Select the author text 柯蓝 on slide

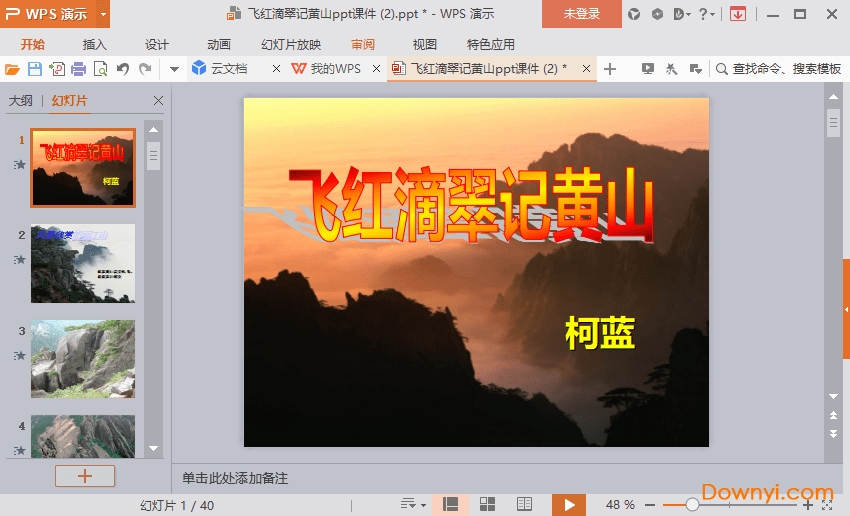pyautogui.click(x=600, y=333)
